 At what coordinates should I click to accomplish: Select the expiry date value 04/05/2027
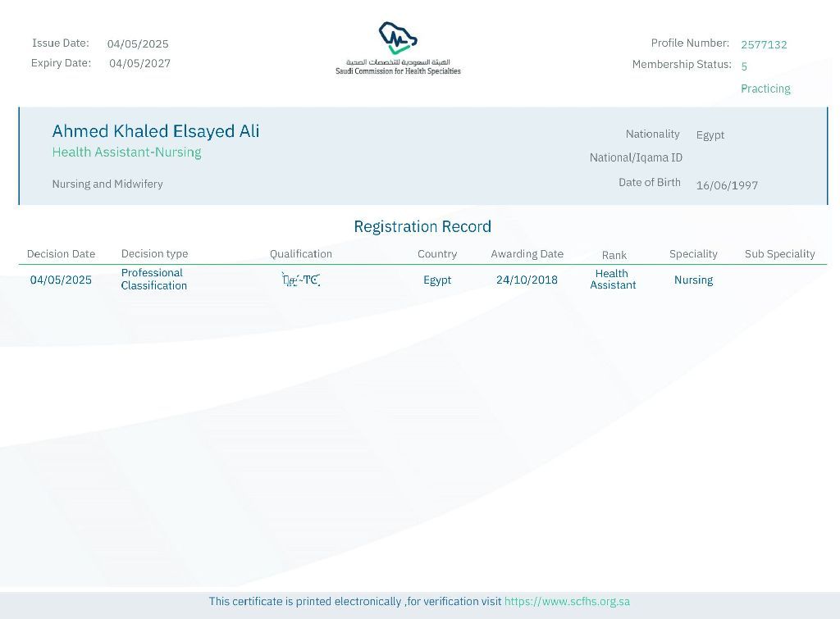139,64
